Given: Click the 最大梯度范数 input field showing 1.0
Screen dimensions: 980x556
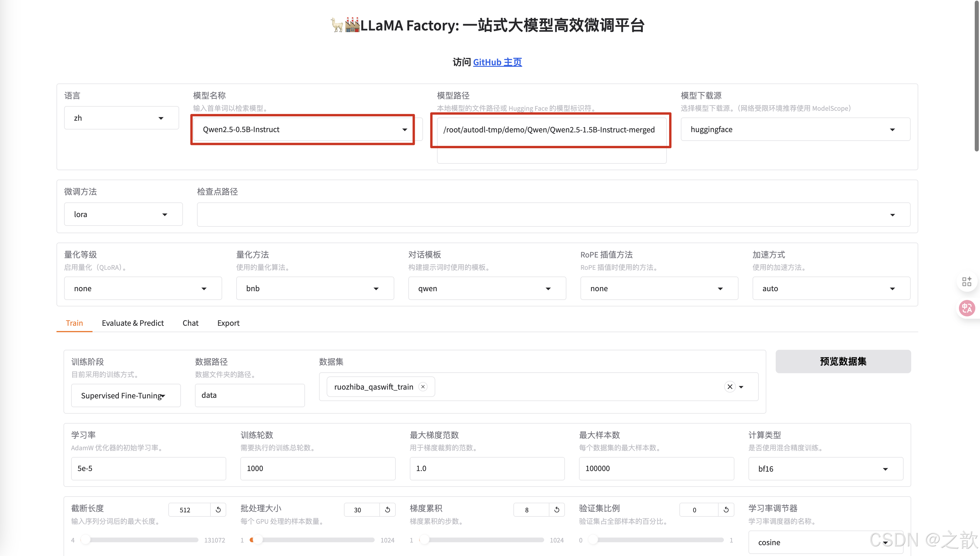Looking at the screenshot, I should [x=487, y=468].
